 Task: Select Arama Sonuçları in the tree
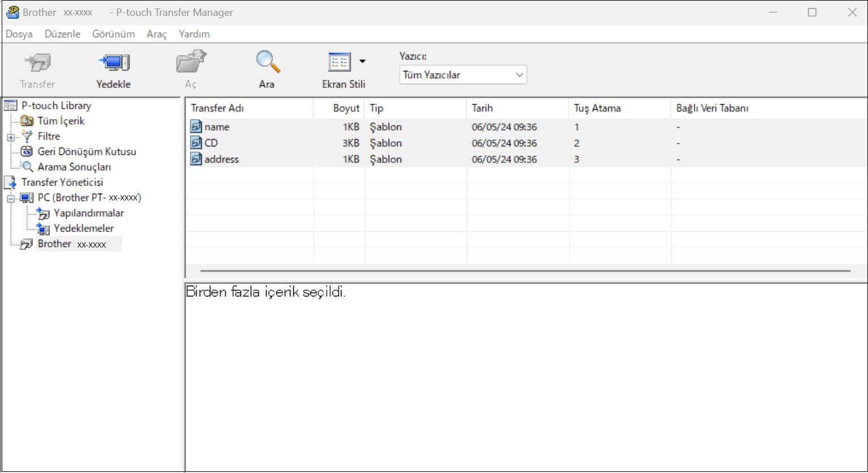tap(74, 167)
